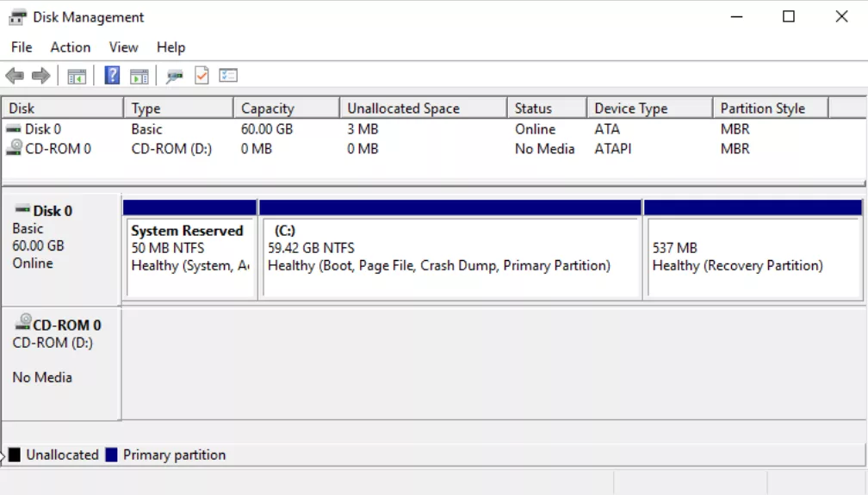This screenshot has height=495, width=868.
Task: Click the 3 MB unallocated space cell
Action: tap(363, 129)
